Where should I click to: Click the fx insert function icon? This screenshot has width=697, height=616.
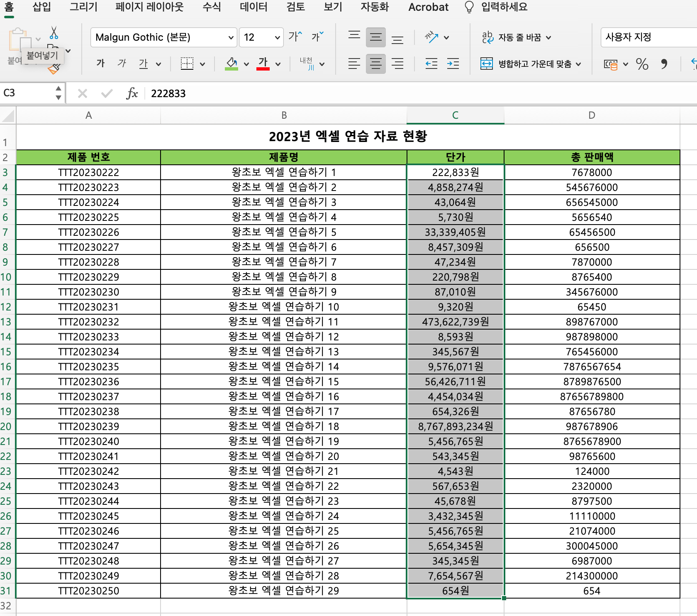point(132,93)
